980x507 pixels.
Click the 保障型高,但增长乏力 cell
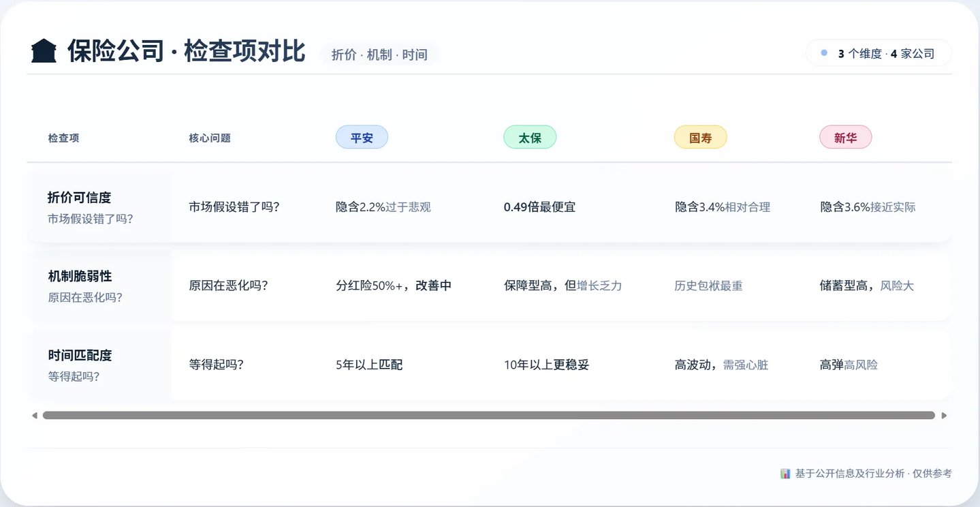pos(563,286)
